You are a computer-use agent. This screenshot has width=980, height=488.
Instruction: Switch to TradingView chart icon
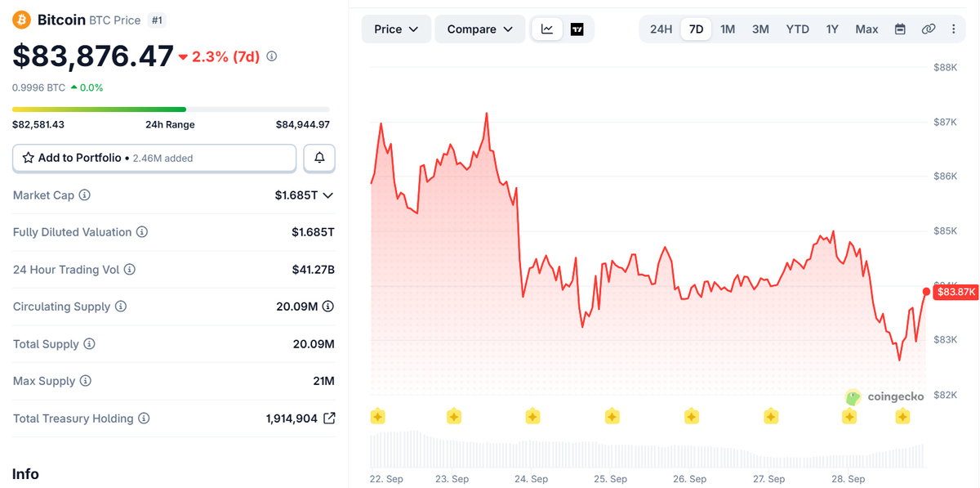pyautogui.click(x=577, y=29)
